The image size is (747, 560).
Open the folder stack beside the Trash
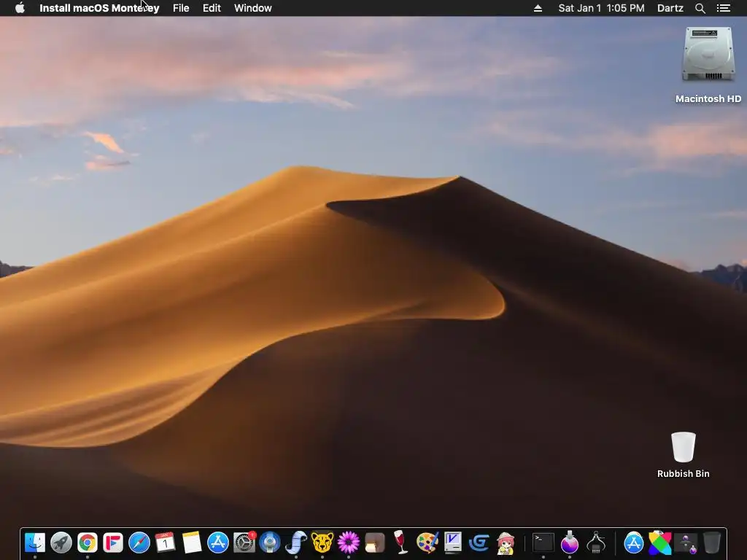click(686, 542)
